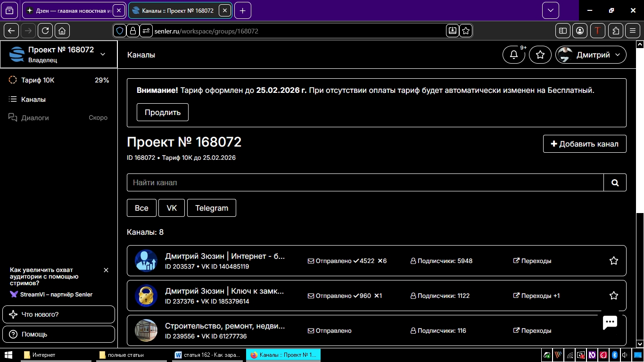Image resolution: width=644 pixels, height=362 pixels.
Task: Filter channels by Telegram
Action: coord(211,208)
